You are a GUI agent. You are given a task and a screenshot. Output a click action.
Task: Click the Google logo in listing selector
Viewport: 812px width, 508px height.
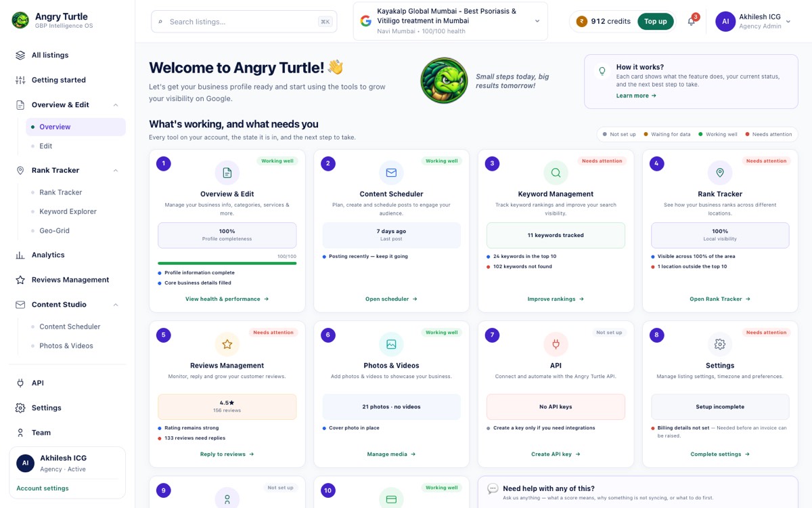click(x=366, y=21)
